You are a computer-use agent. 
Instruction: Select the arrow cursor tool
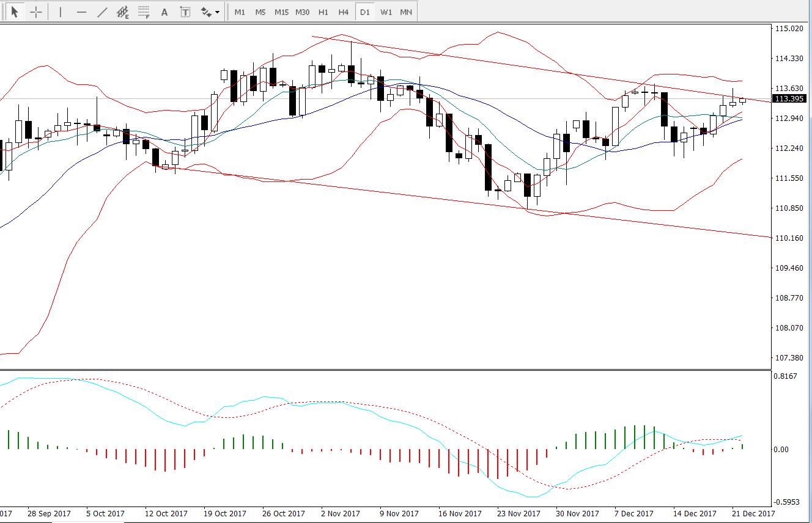[15, 12]
